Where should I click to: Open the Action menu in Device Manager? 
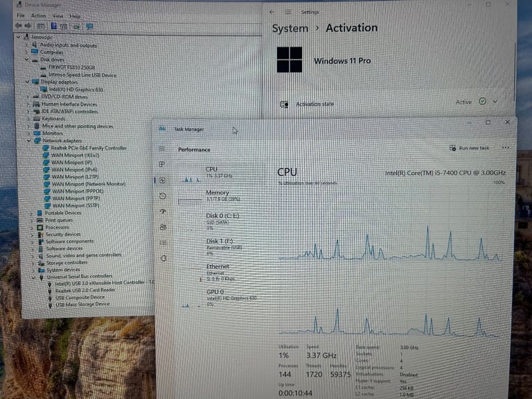38,16
